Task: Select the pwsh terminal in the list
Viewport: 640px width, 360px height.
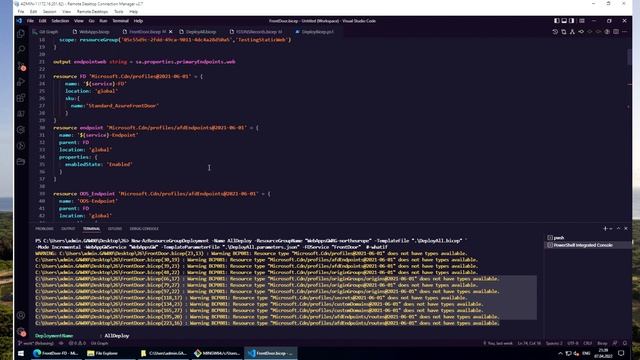Action: (x=588, y=238)
